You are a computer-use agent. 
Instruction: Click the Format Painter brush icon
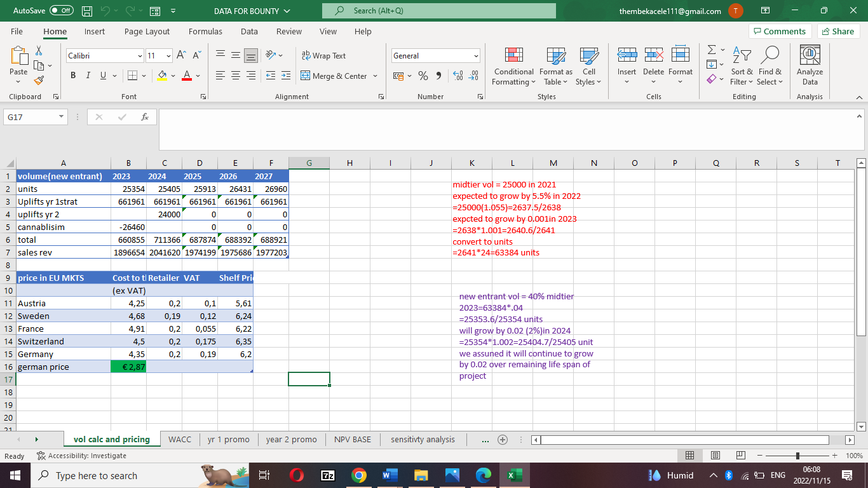38,79
